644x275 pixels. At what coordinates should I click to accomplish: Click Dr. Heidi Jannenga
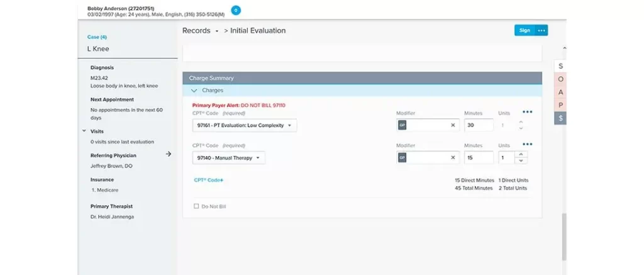(x=112, y=216)
